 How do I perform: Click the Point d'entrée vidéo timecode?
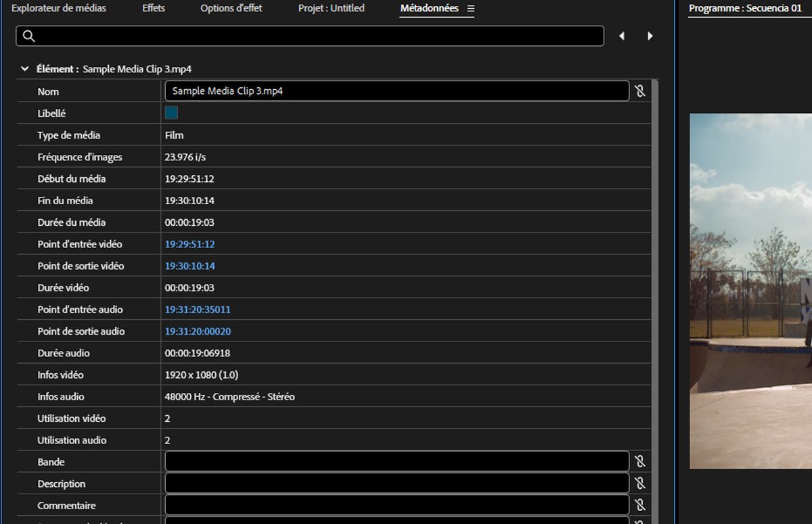[189, 244]
